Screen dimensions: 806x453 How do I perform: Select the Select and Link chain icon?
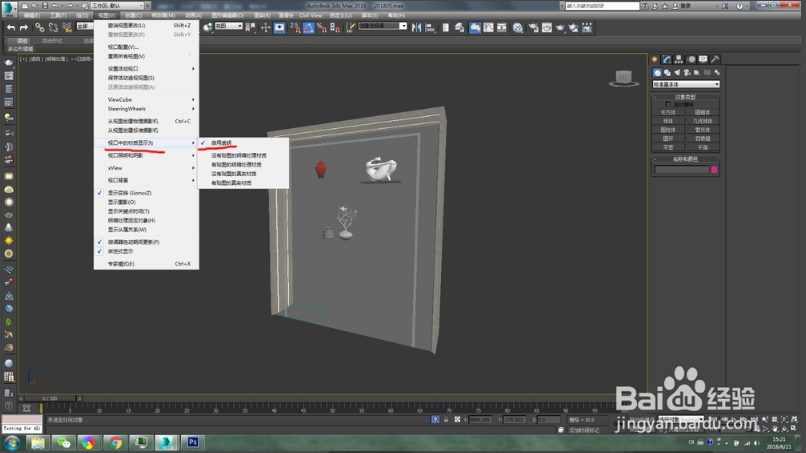click(x=40, y=27)
